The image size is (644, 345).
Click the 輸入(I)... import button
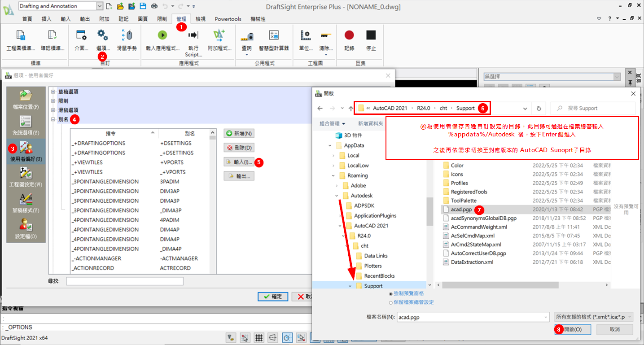click(239, 162)
